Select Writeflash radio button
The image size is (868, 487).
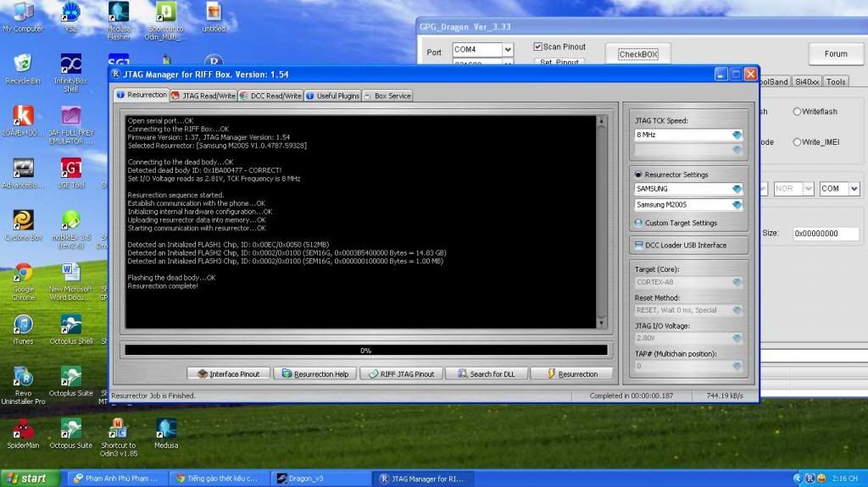click(797, 111)
